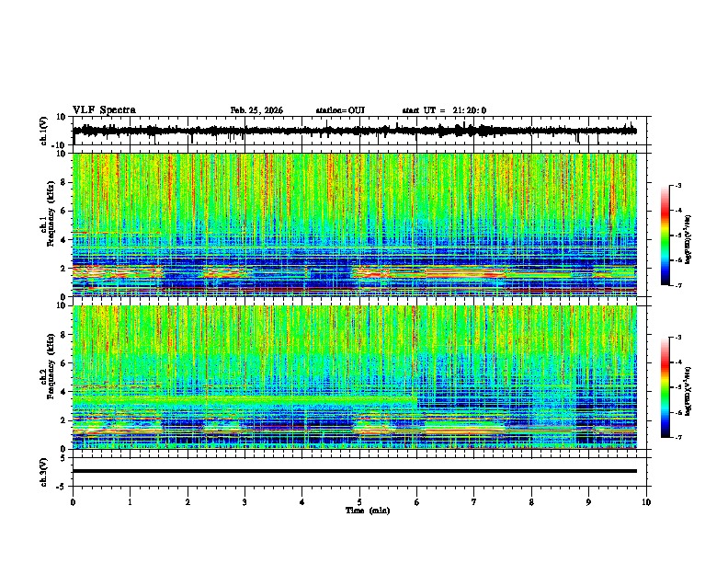Select the "start UT = 21:20:0" text

point(444,110)
